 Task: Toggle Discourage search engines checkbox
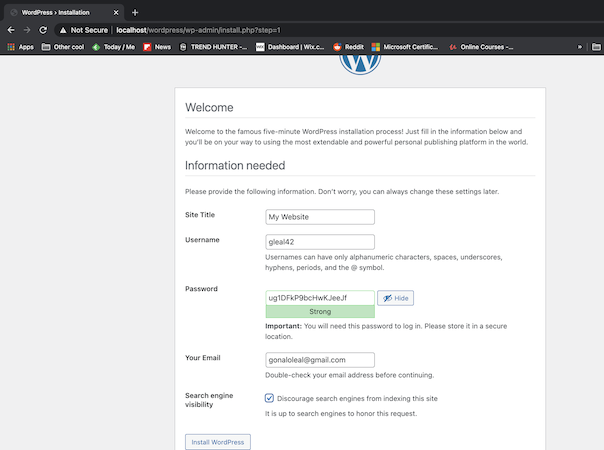(x=269, y=398)
